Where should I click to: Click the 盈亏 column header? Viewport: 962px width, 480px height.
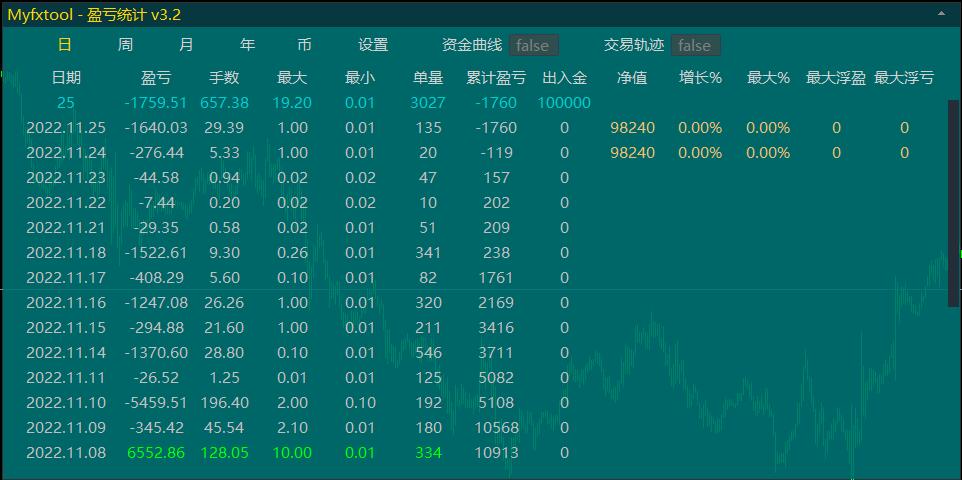click(x=156, y=78)
